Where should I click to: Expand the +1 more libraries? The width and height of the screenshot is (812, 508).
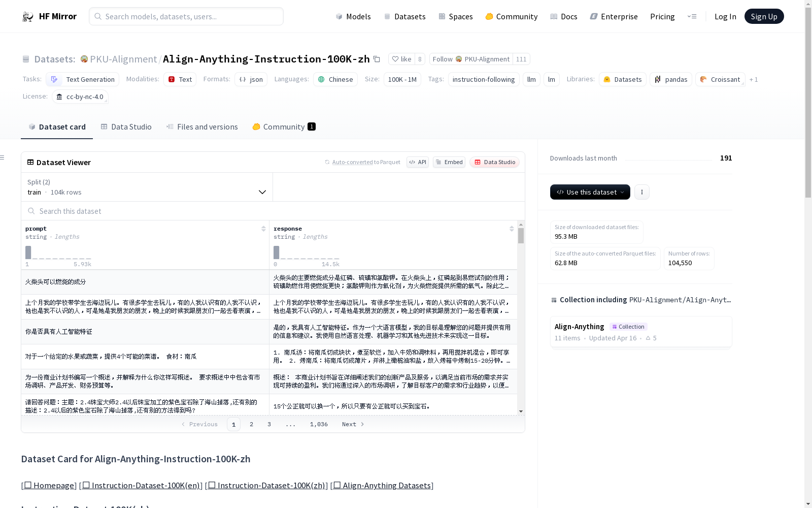tap(754, 79)
